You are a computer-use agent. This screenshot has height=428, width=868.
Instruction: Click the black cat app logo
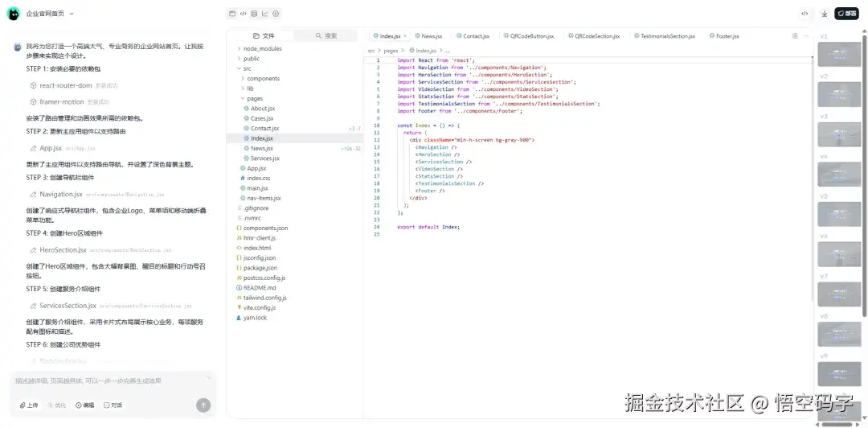[14, 14]
